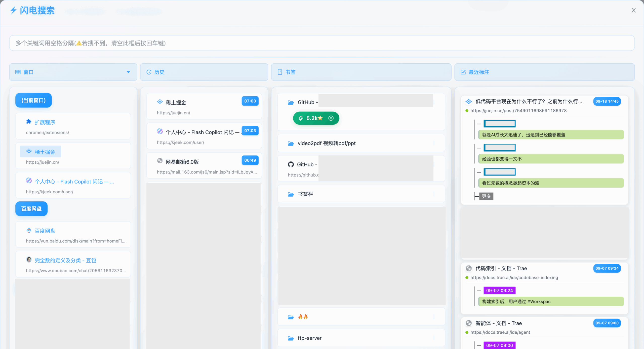This screenshot has width=644, height=349.
Task: Click the GitHub octocat bookmark icon
Action: 291,164
